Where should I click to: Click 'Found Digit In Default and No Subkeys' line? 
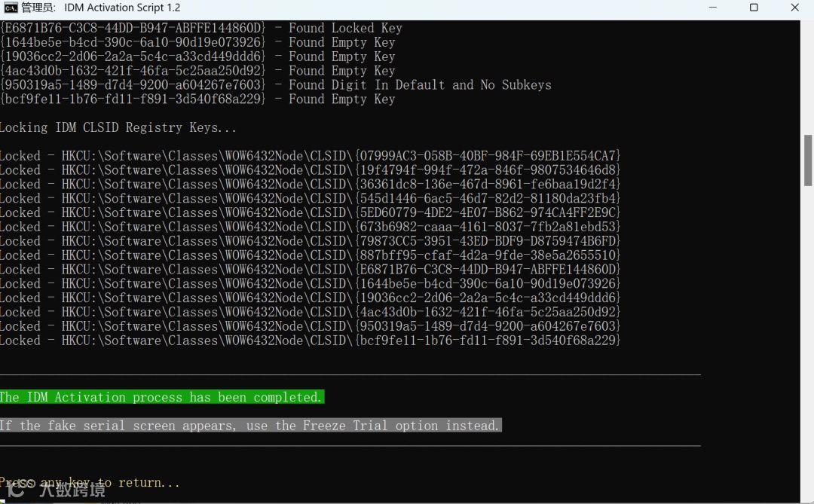(x=276, y=85)
